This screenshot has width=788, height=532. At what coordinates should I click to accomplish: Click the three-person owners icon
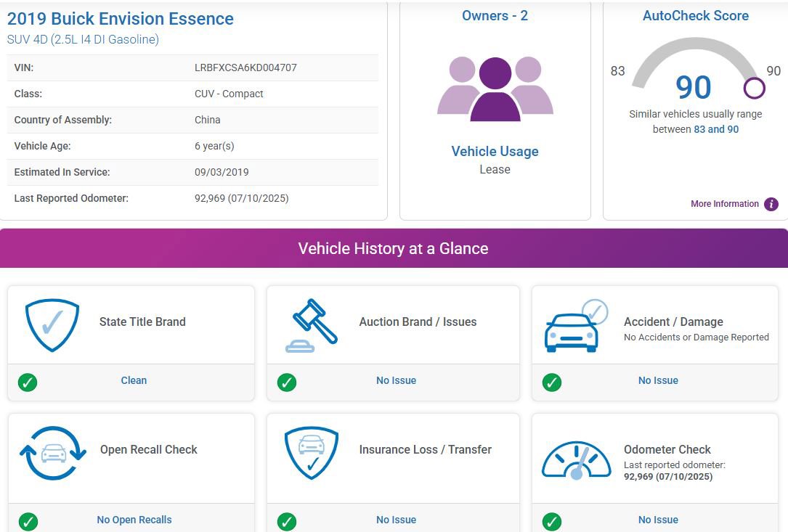[x=495, y=89]
